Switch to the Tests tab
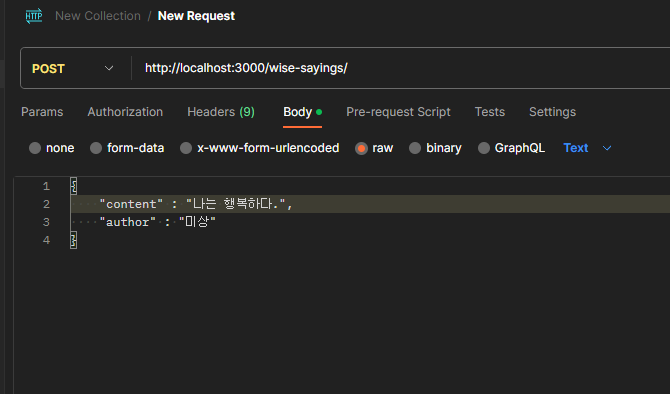Image resolution: width=670 pixels, height=394 pixels. (490, 112)
